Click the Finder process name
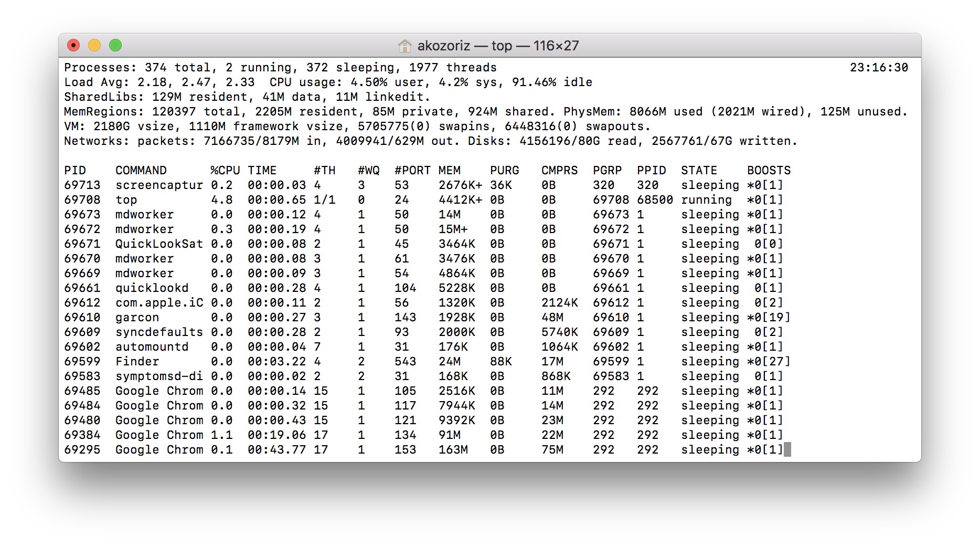980x546 pixels. pyautogui.click(x=137, y=362)
